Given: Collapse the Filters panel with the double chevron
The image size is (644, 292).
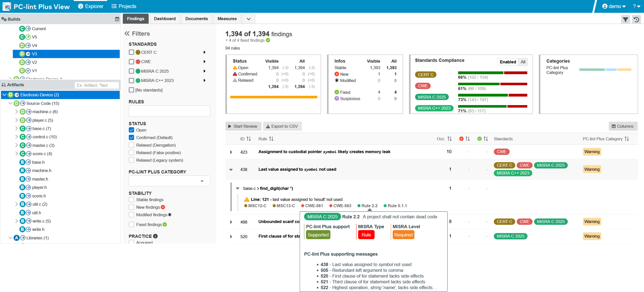Looking at the screenshot, I should pos(127,34).
